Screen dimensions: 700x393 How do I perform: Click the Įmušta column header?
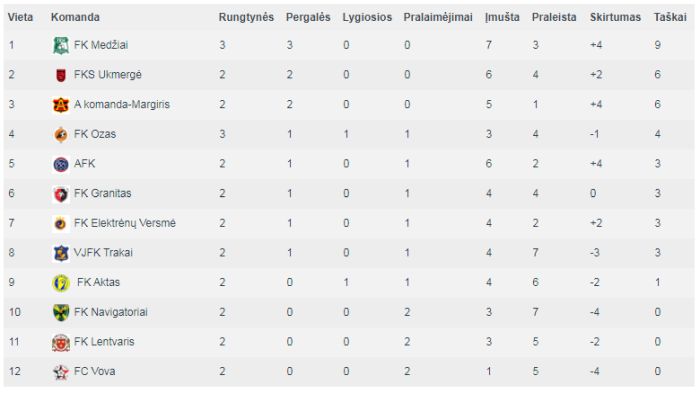tap(502, 17)
